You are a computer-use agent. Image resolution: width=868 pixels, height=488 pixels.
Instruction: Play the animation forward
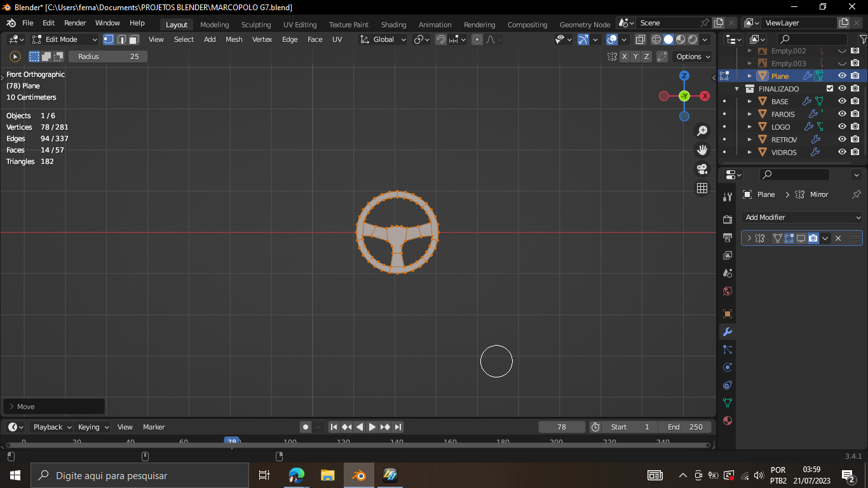tap(372, 427)
